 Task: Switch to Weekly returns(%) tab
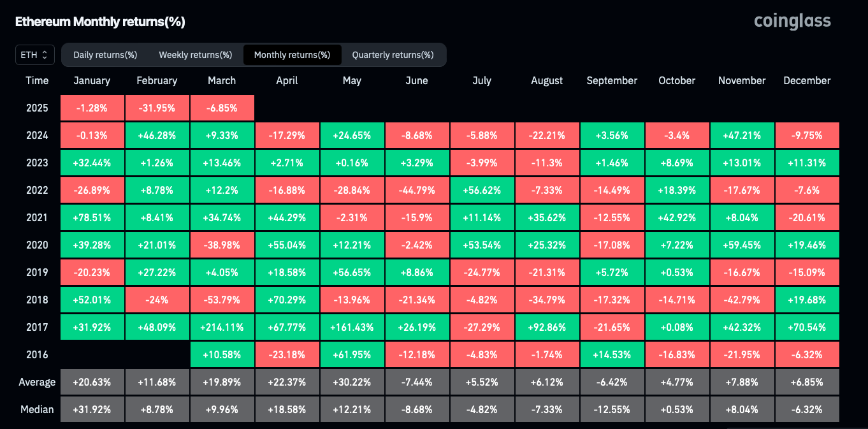coord(195,55)
